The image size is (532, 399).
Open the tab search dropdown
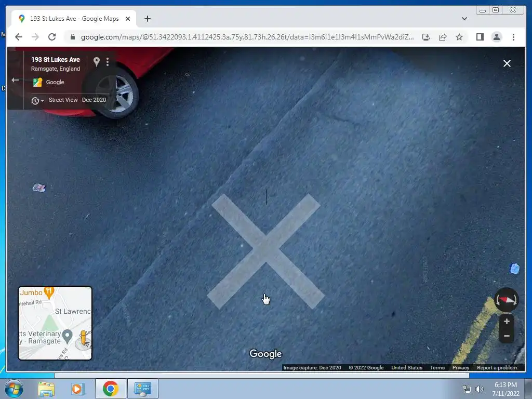click(x=464, y=19)
